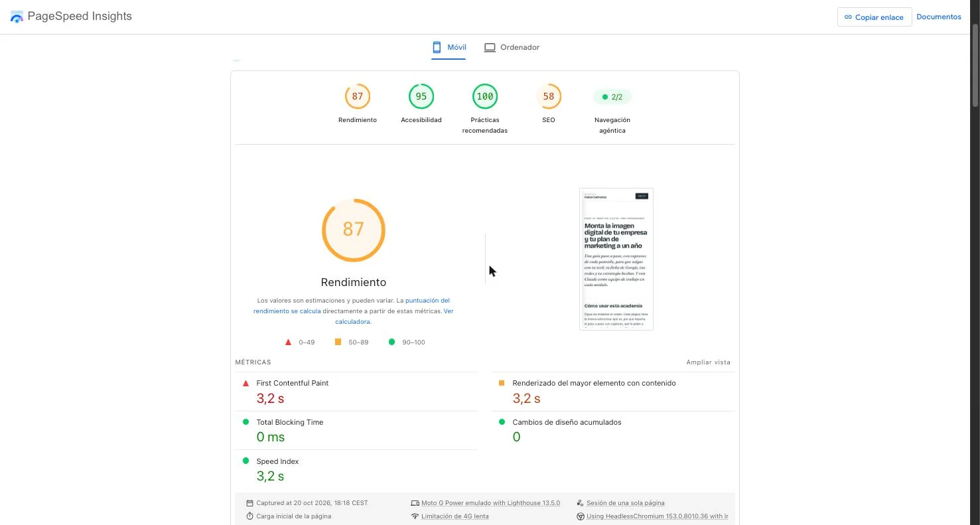Image resolution: width=980 pixels, height=525 pixels.
Task: Click the Copiar enlace button
Action: point(875,17)
